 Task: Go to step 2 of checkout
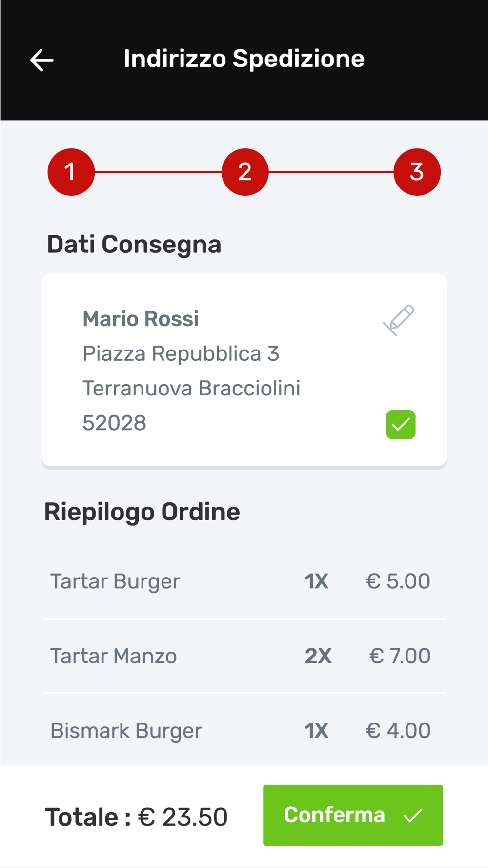(x=245, y=172)
